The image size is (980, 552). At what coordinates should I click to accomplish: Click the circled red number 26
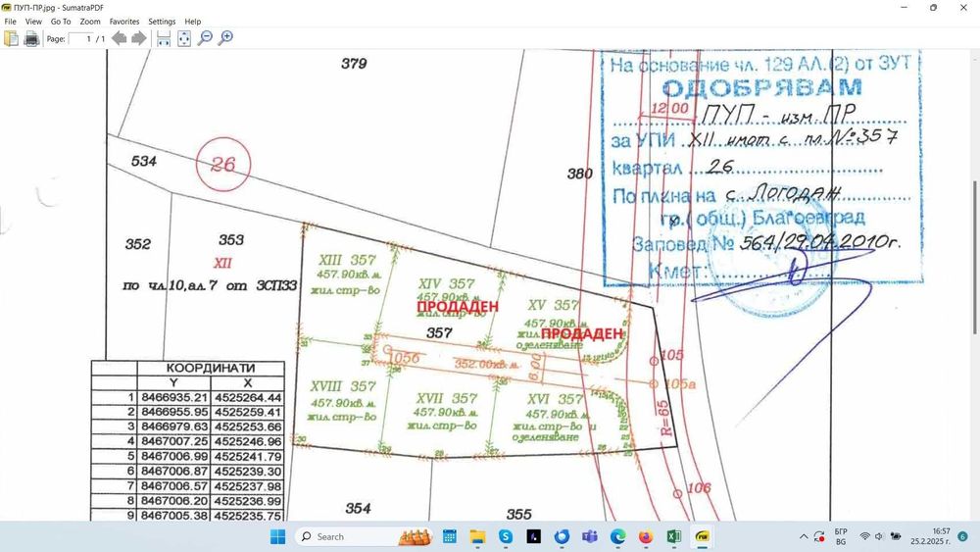tap(223, 165)
